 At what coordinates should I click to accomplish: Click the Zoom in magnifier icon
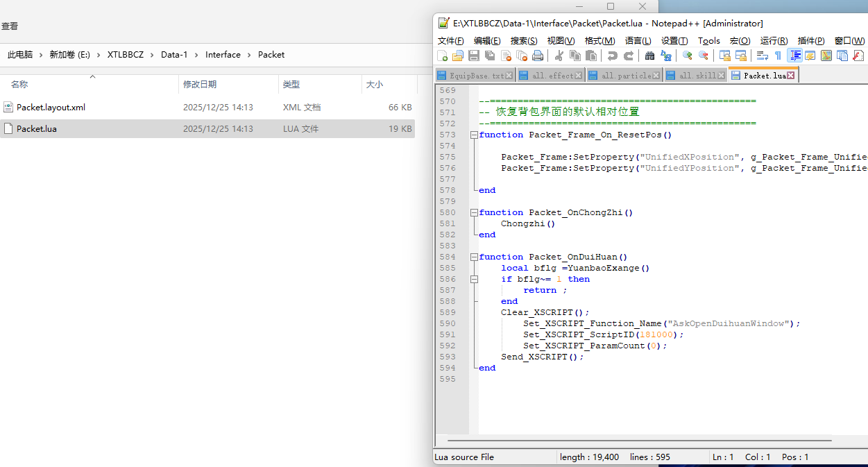[687, 56]
